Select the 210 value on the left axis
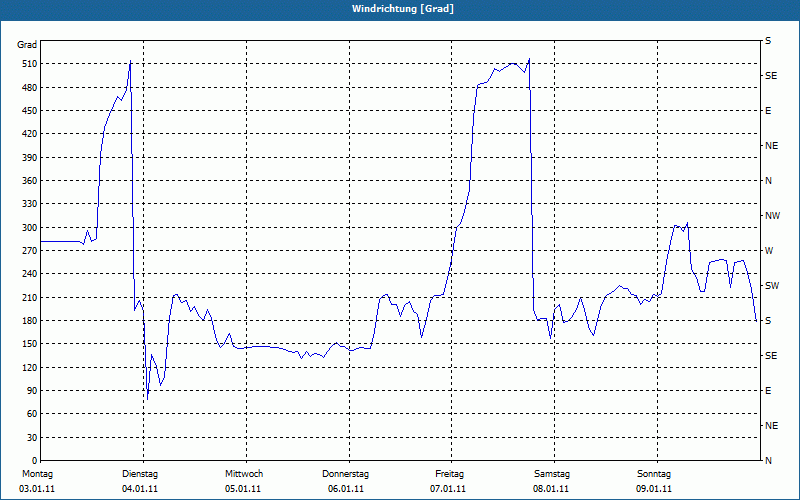This screenshot has width=800, height=500. click(29, 297)
